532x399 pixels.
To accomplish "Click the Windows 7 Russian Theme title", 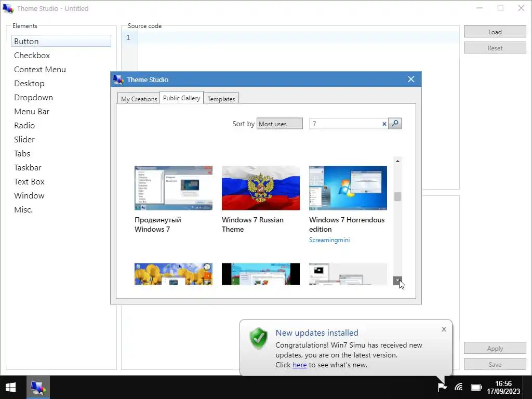I will (252, 224).
